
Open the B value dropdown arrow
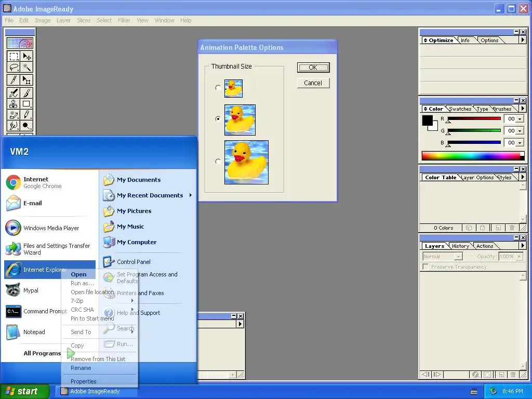(520, 143)
